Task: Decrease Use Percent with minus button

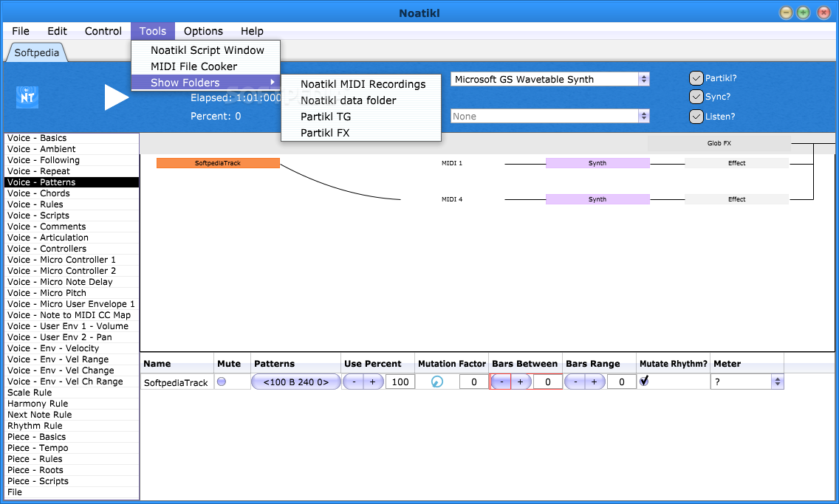Action: (354, 382)
